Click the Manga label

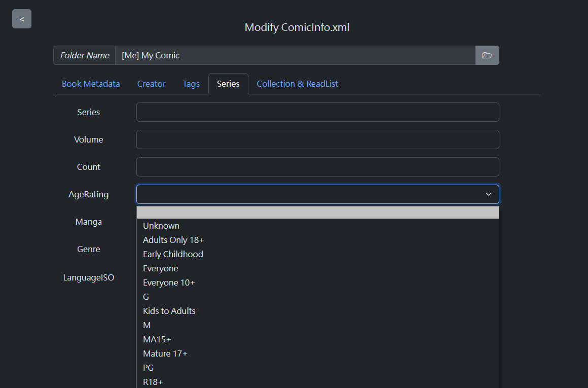(89, 222)
